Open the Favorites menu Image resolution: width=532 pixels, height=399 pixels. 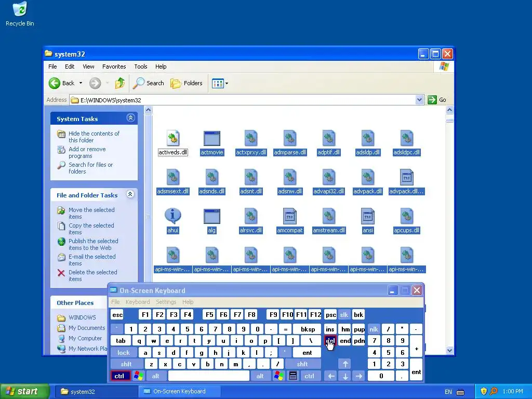click(x=114, y=66)
